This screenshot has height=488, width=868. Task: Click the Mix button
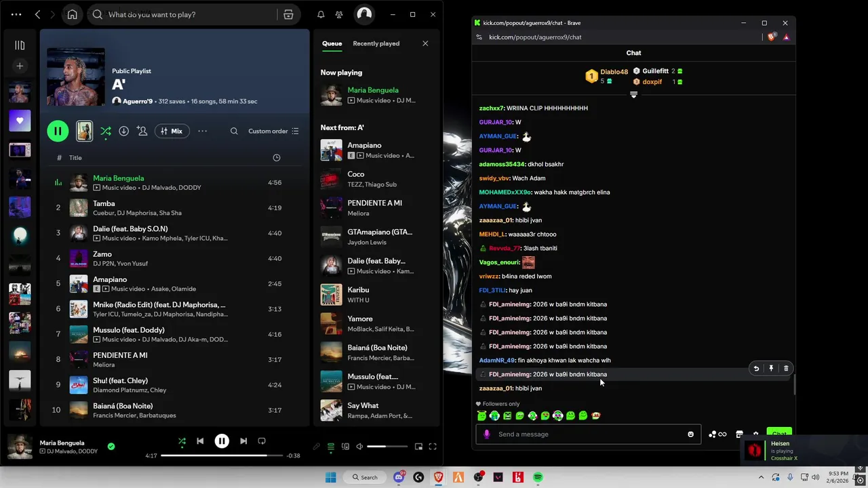[x=171, y=131]
